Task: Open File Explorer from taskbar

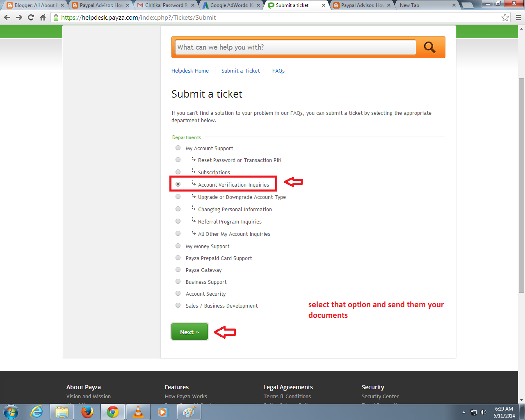Action: coord(62,412)
